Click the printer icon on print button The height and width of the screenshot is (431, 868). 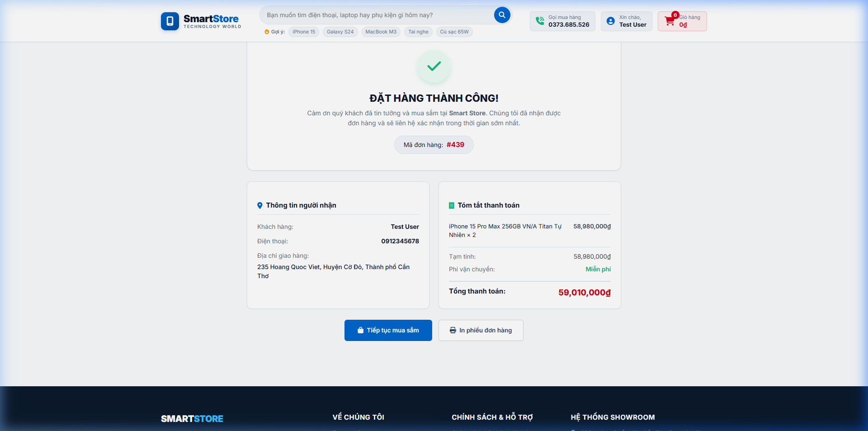click(x=453, y=331)
